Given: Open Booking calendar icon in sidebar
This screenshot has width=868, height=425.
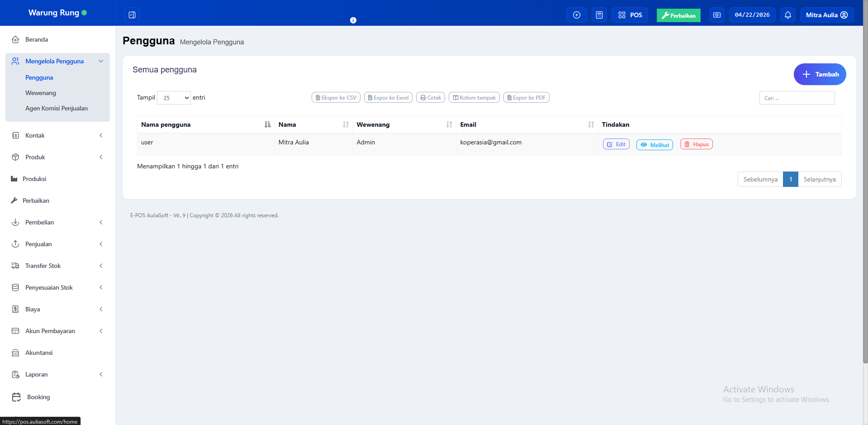Looking at the screenshot, I should pos(16,397).
